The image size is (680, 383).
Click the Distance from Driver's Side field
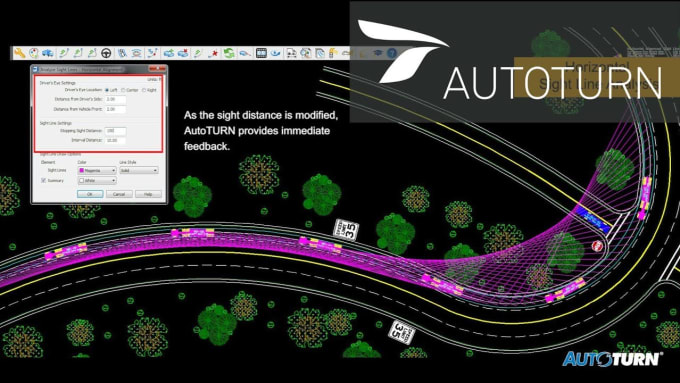115,99
